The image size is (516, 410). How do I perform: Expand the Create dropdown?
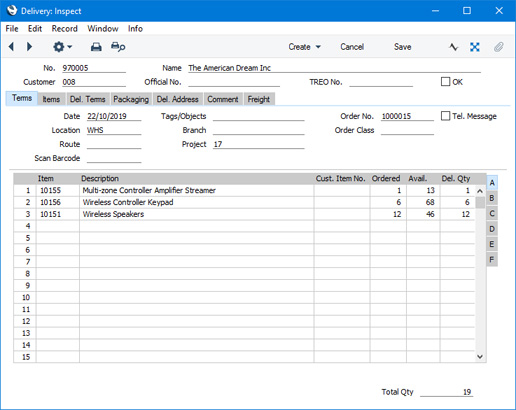[305, 47]
